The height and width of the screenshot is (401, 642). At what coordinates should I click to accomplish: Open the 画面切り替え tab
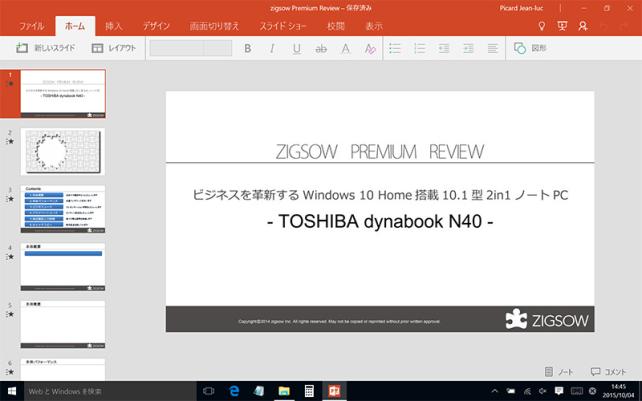214,26
